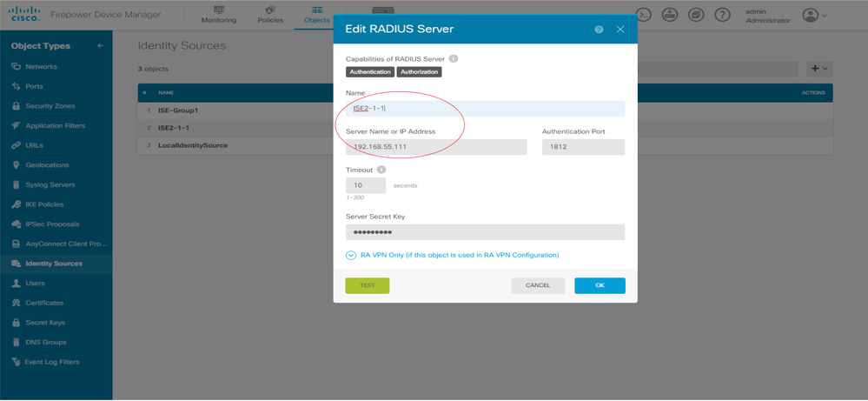The height and width of the screenshot is (401, 868).
Task: Select Application Filters object type
Action: pyautogui.click(x=56, y=126)
